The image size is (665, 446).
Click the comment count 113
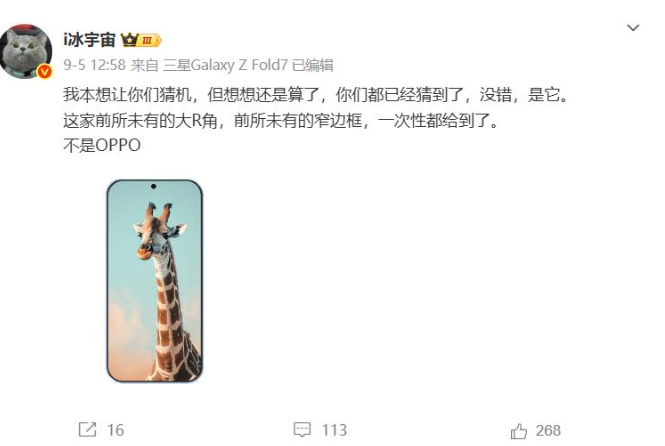coord(334,430)
